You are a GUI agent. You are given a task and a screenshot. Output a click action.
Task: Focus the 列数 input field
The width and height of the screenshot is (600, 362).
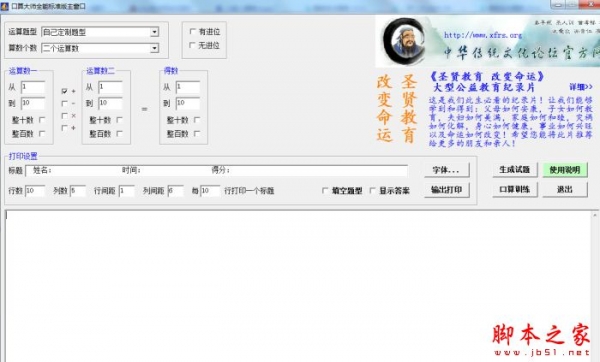pyautogui.click(x=78, y=191)
